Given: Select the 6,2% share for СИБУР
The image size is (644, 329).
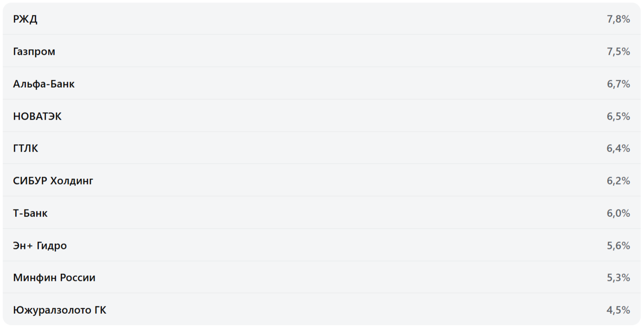Looking at the screenshot, I should point(618,181).
